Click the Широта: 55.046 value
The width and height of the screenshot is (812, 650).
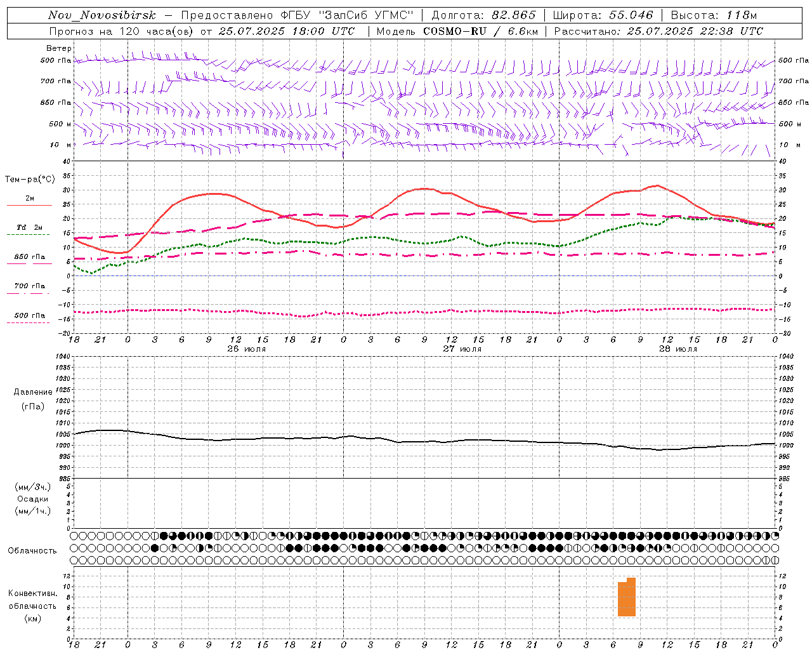pos(603,15)
